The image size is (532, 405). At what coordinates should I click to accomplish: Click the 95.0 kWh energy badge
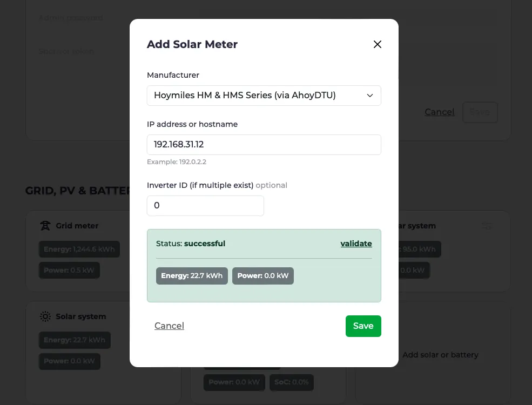click(x=420, y=249)
